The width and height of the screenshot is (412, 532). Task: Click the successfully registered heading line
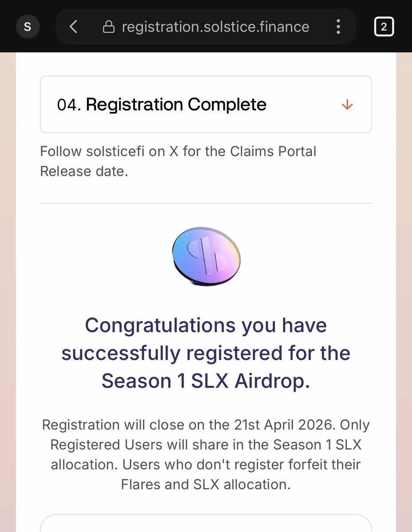[206, 353]
